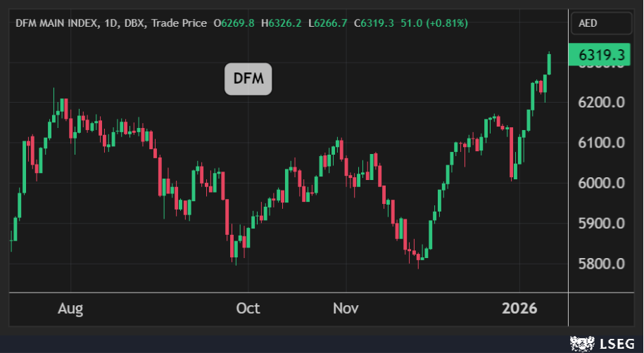Image resolution: width=644 pixels, height=353 pixels.
Task: Open the AED currency selector
Action: pos(601,23)
